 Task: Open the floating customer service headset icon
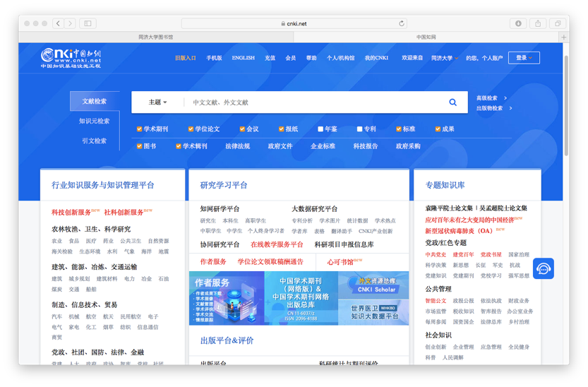pos(543,269)
